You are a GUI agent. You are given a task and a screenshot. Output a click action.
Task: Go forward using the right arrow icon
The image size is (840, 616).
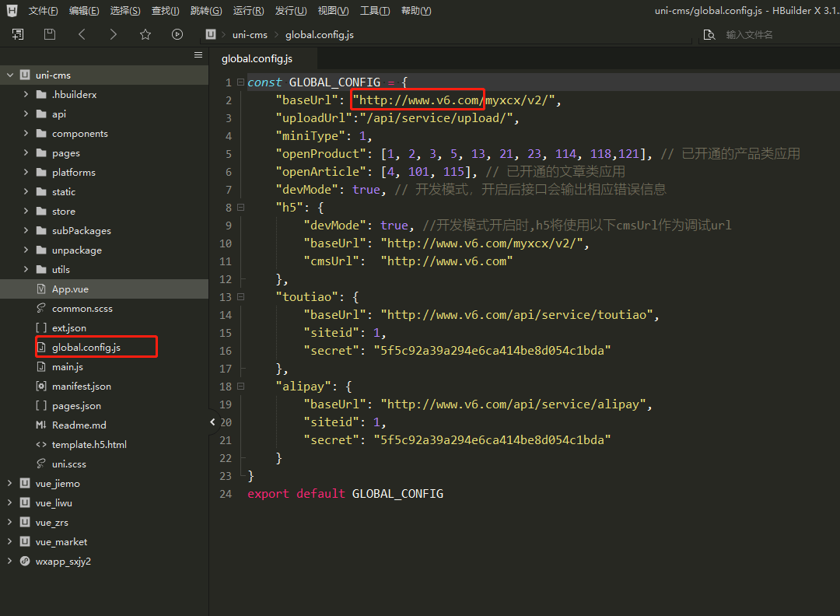pos(114,34)
